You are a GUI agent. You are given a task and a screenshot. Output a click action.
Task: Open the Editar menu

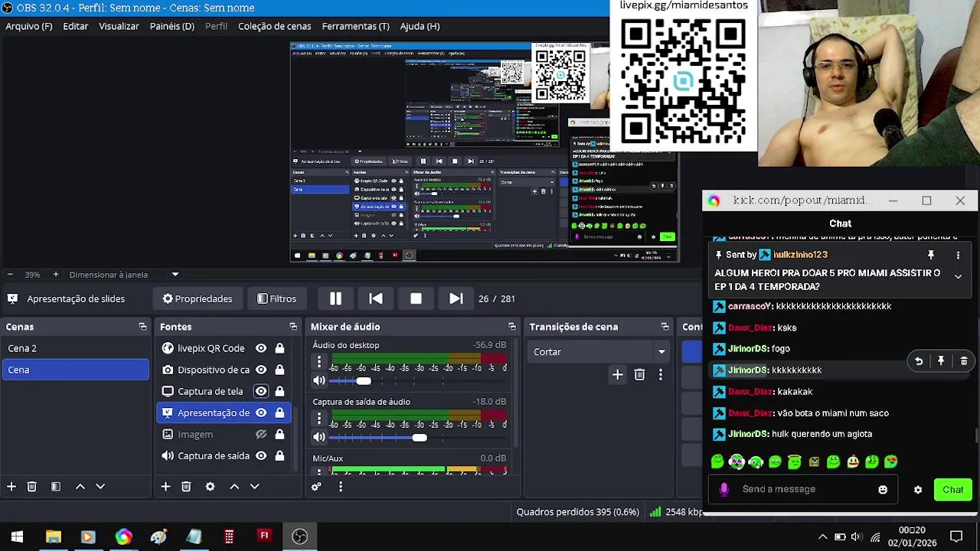[75, 26]
